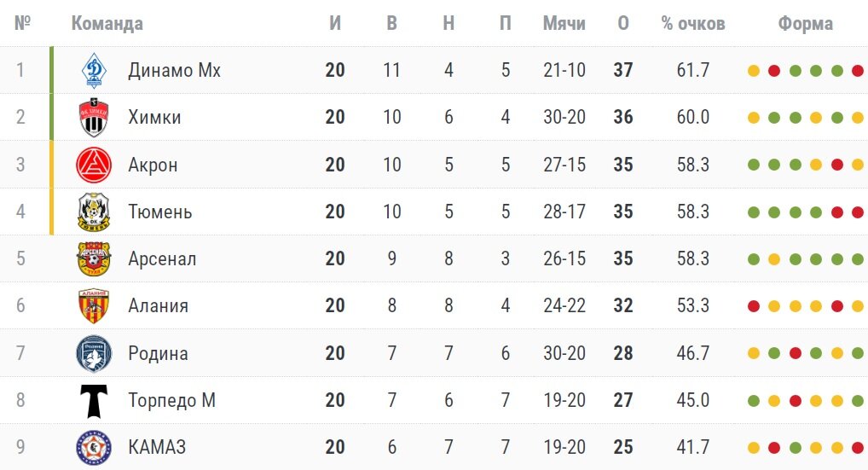The height and width of the screenshot is (470, 868).
Task: Click the Форма column header
Action: click(806, 23)
